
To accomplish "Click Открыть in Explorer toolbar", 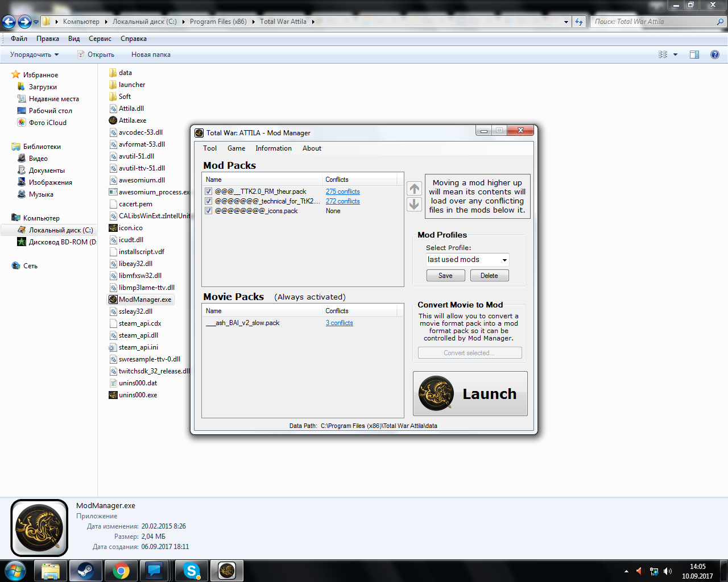I will click(x=96, y=55).
